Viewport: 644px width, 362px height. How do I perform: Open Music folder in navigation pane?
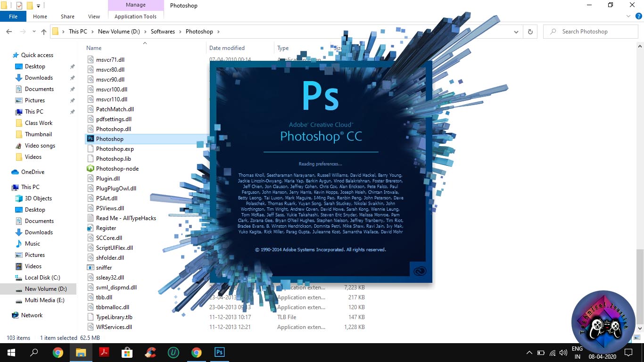coord(33,244)
